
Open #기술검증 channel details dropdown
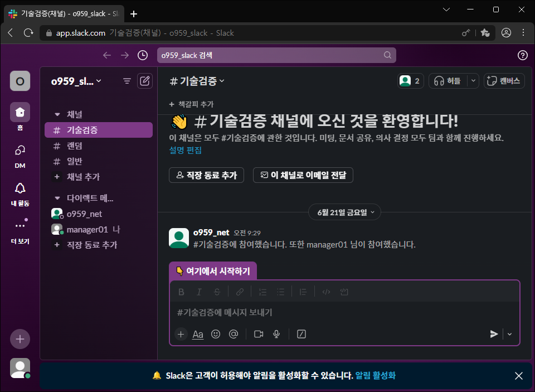tap(197, 81)
